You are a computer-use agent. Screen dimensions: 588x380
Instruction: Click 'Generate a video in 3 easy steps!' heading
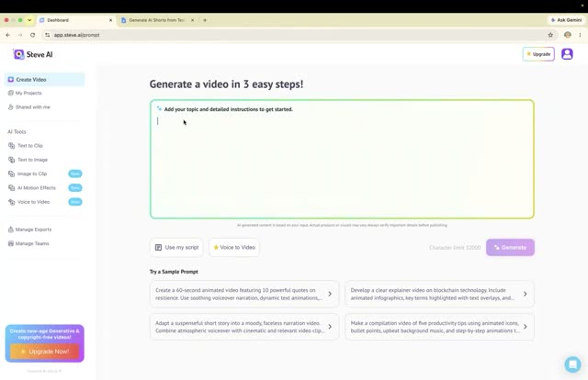(227, 84)
